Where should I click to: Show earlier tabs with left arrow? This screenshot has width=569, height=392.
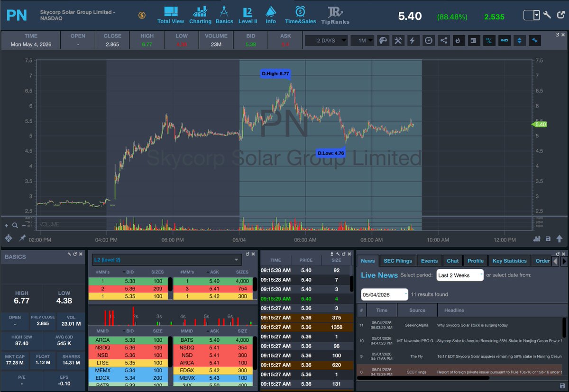coord(555,261)
